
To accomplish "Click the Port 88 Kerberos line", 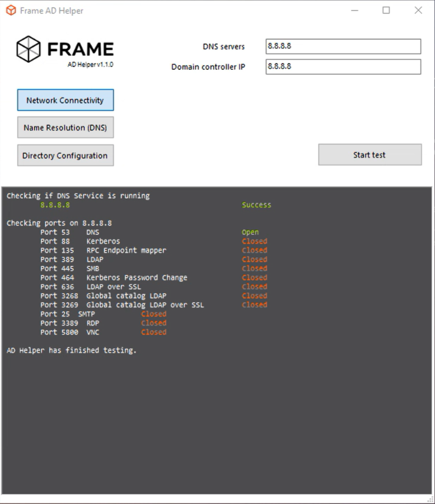I will [79, 241].
